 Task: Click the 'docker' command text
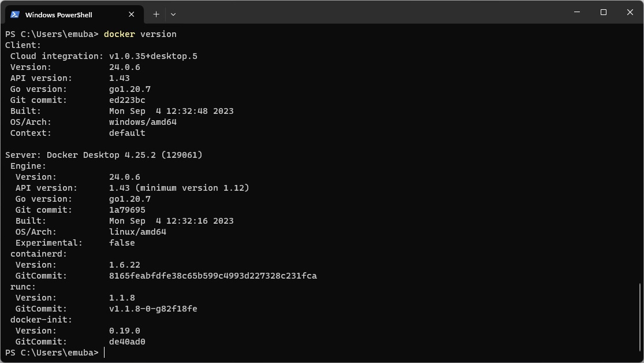pos(119,34)
